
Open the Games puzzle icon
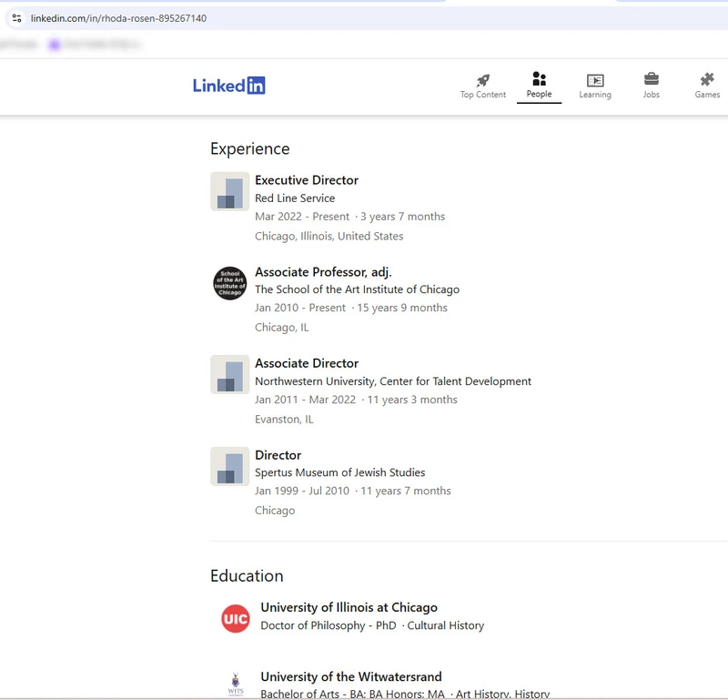tap(707, 79)
